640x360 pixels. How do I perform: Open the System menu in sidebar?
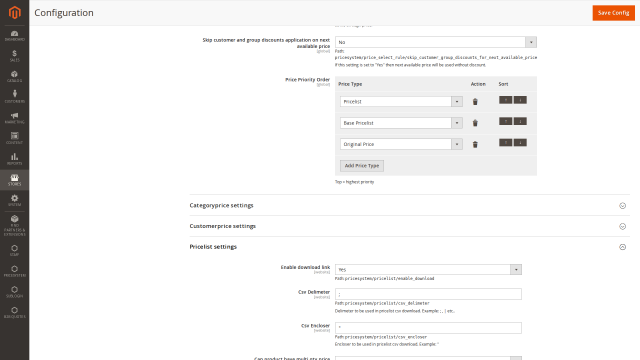point(14,200)
